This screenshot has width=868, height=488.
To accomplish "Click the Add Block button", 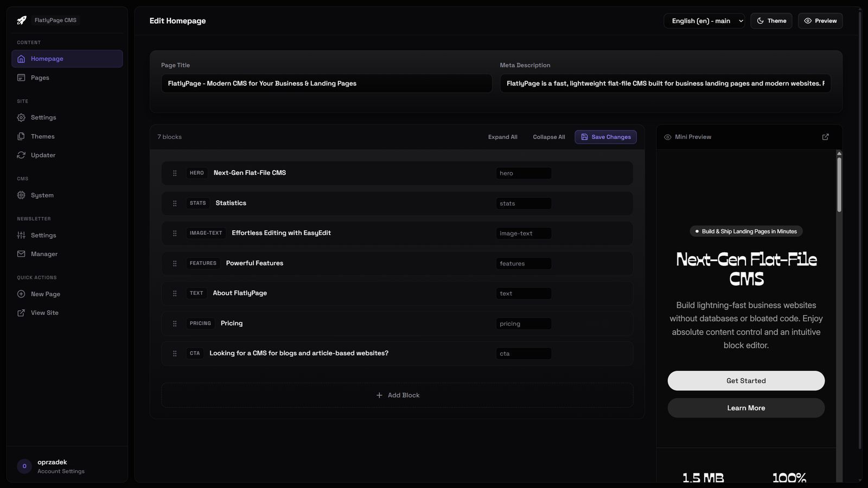I will pyautogui.click(x=397, y=395).
